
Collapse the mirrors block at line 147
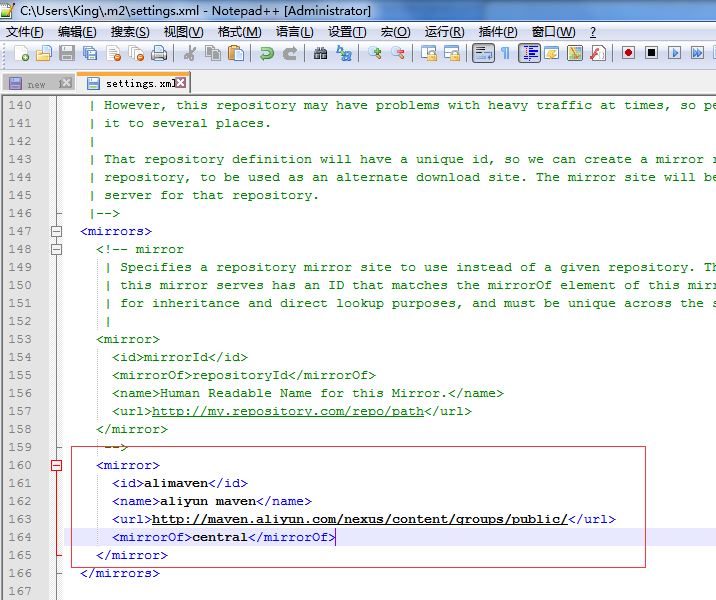pos(57,231)
